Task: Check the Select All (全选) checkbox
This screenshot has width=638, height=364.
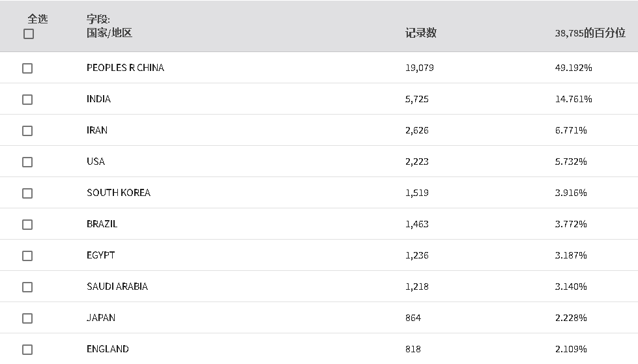Action: (x=29, y=34)
